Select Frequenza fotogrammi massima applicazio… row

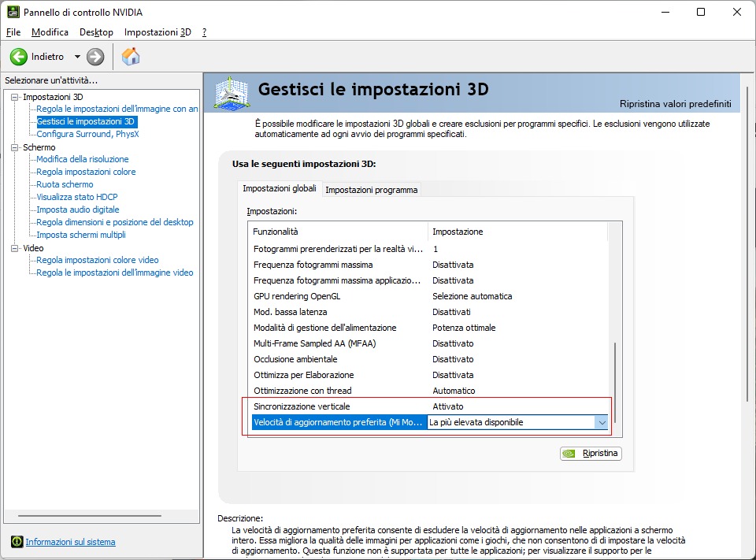(430, 280)
